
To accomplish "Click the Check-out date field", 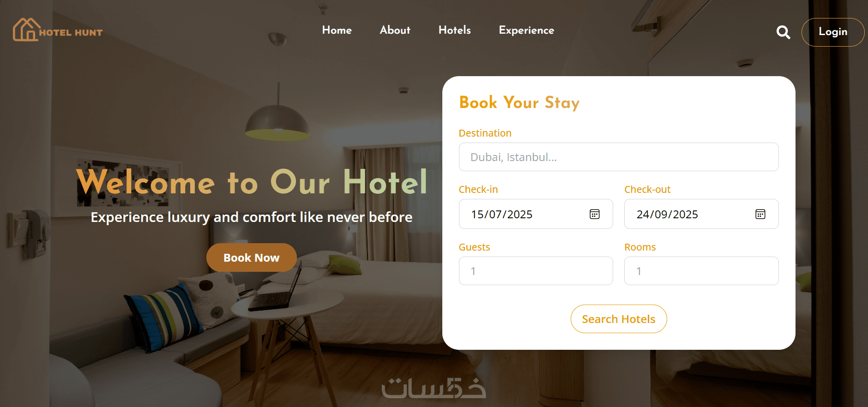I will [701, 214].
